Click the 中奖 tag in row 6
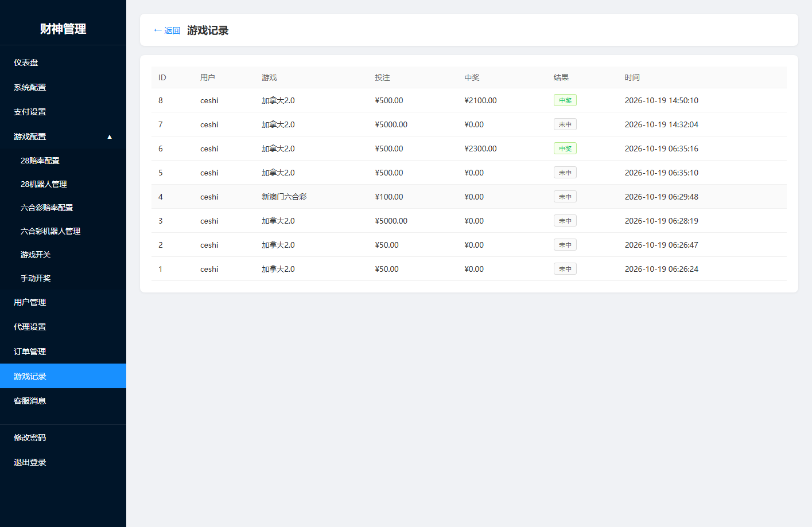The height and width of the screenshot is (527, 812). [x=565, y=149]
